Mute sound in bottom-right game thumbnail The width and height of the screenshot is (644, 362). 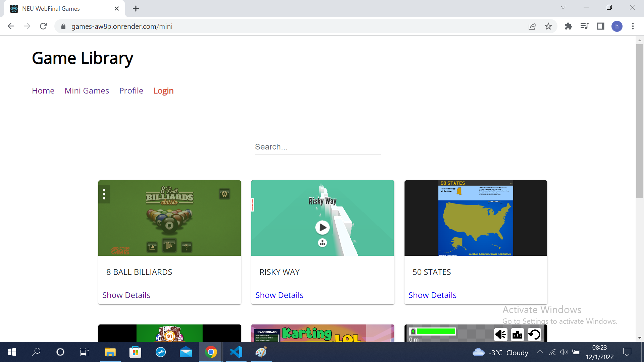(x=500, y=334)
